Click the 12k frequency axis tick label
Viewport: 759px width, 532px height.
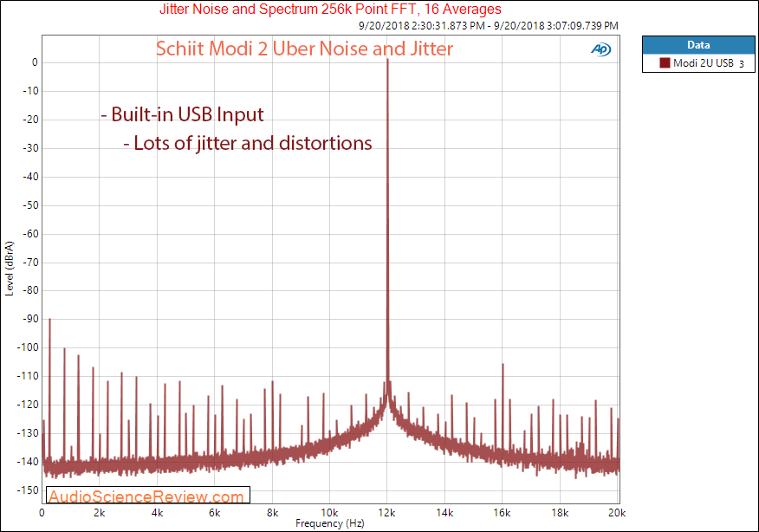point(386,513)
